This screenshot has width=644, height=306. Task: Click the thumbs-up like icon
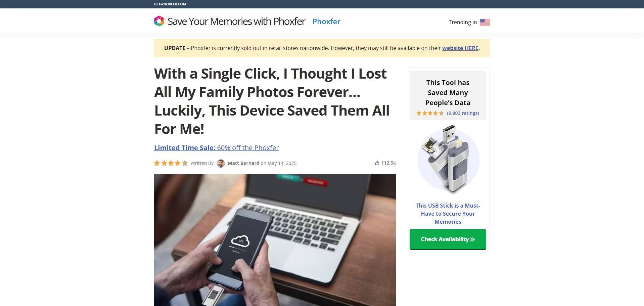click(x=377, y=163)
